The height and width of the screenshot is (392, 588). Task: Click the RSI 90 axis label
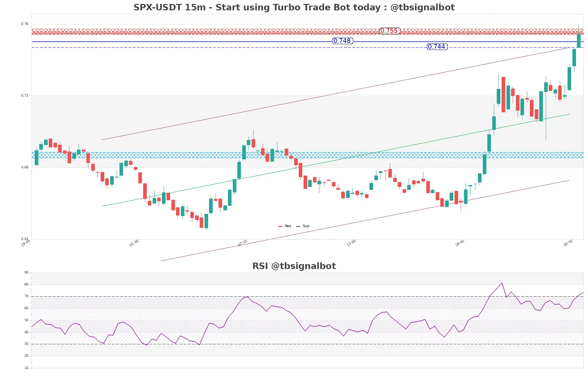pyautogui.click(x=26, y=273)
